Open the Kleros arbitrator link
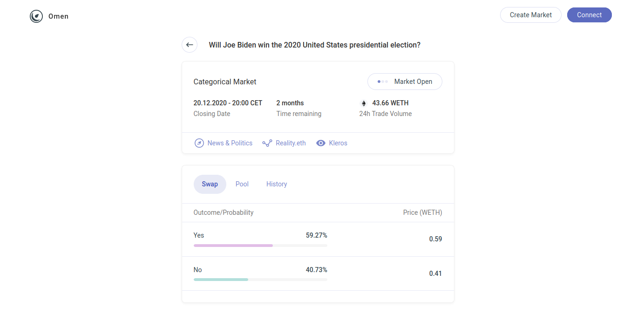This screenshot has height=315, width=644. click(x=338, y=143)
